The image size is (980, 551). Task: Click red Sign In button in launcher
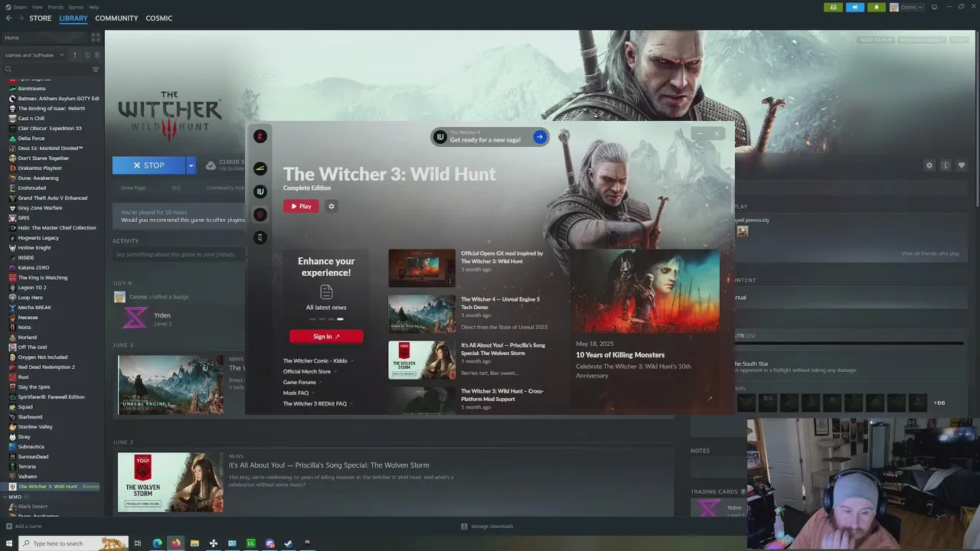[x=326, y=337]
